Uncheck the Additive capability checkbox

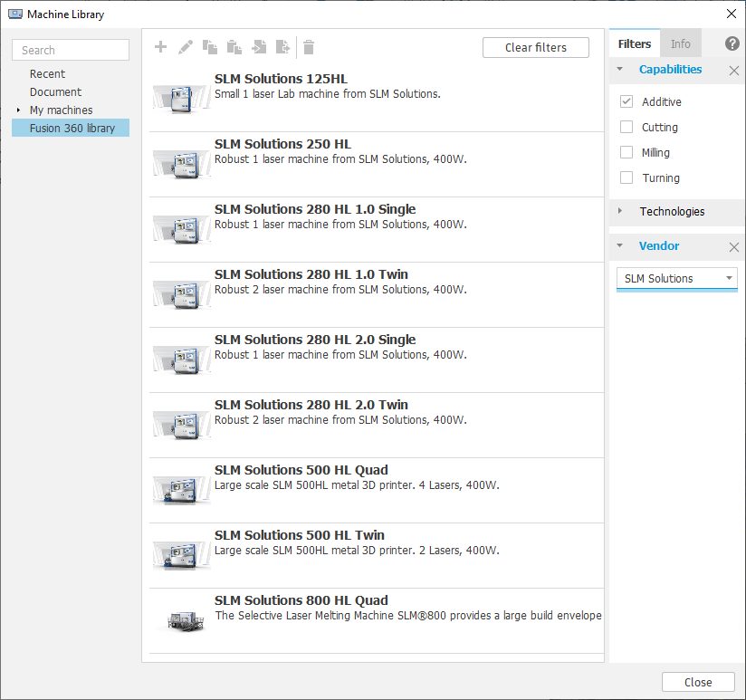click(626, 101)
